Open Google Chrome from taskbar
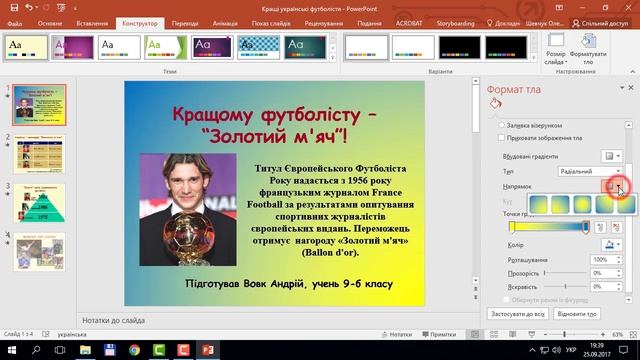 tap(134, 350)
